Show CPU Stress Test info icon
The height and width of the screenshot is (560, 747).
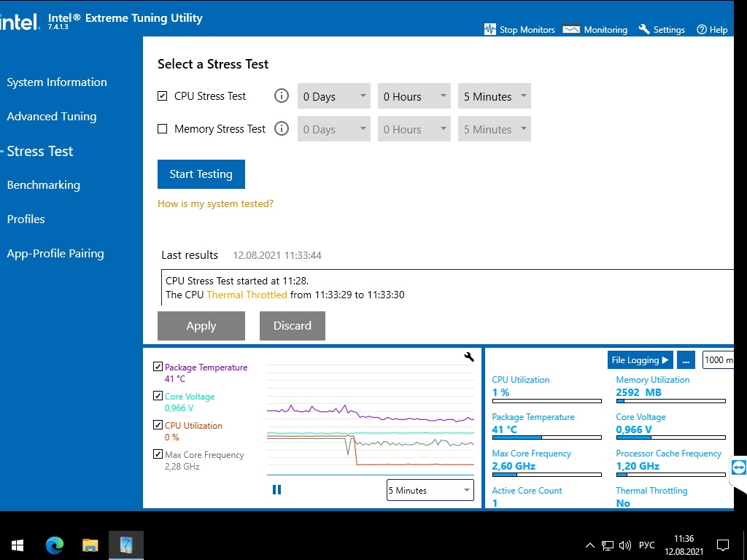coord(282,96)
